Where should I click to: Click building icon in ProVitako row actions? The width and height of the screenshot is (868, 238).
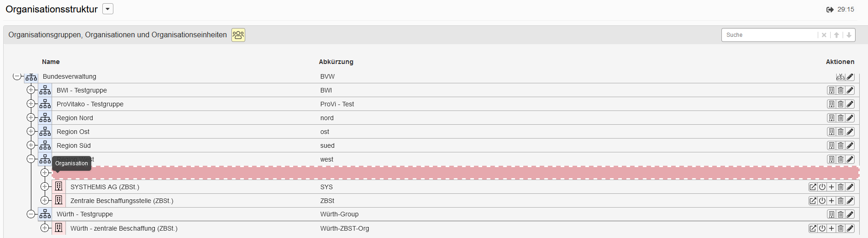pyautogui.click(x=832, y=104)
